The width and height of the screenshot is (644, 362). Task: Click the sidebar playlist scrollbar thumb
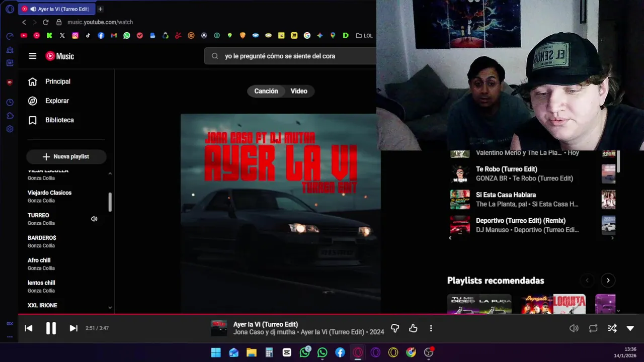click(x=110, y=202)
